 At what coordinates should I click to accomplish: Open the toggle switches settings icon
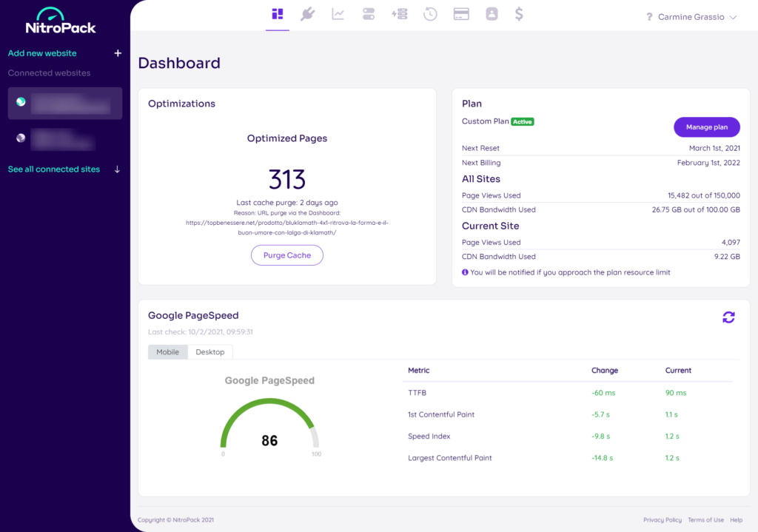(369, 14)
